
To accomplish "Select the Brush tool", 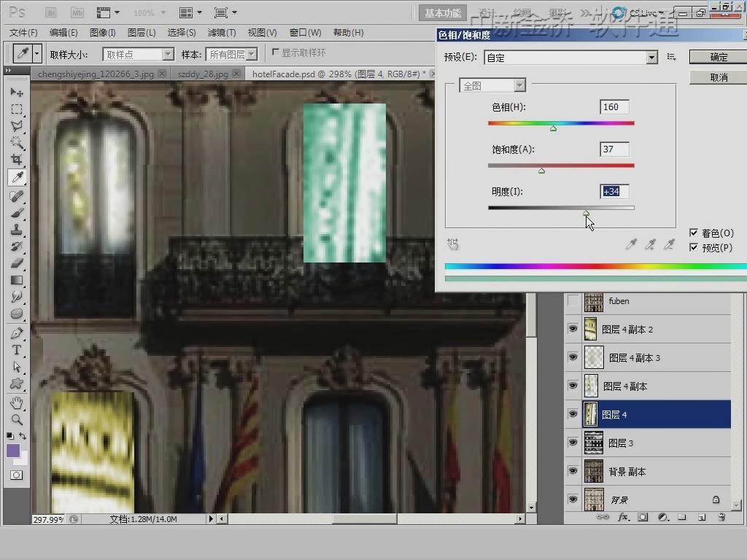I will click(x=17, y=213).
